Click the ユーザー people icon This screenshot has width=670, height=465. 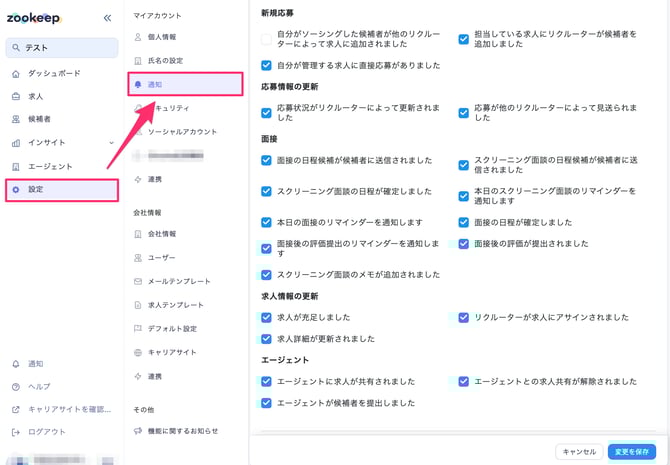[138, 258]
